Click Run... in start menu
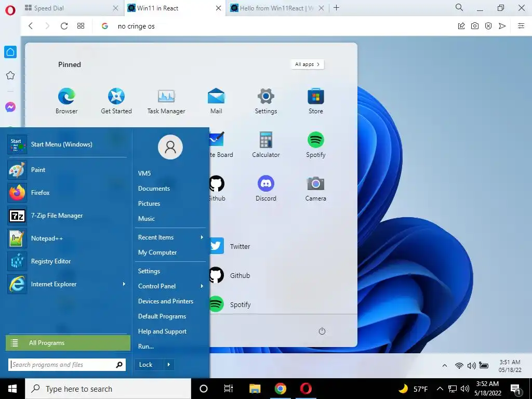 [146, 347]
